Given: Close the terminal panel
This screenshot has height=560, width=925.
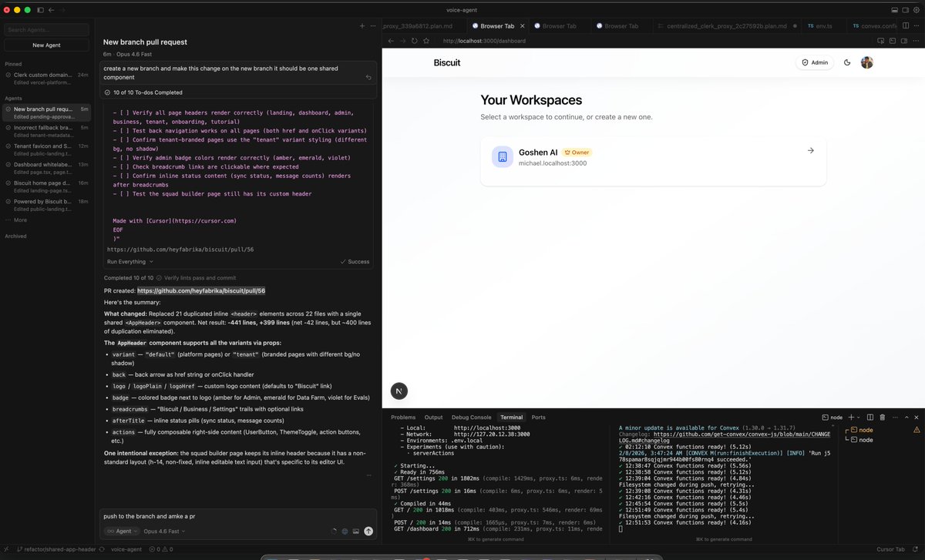Looking at the screenshot, I should tap(915, 417).
